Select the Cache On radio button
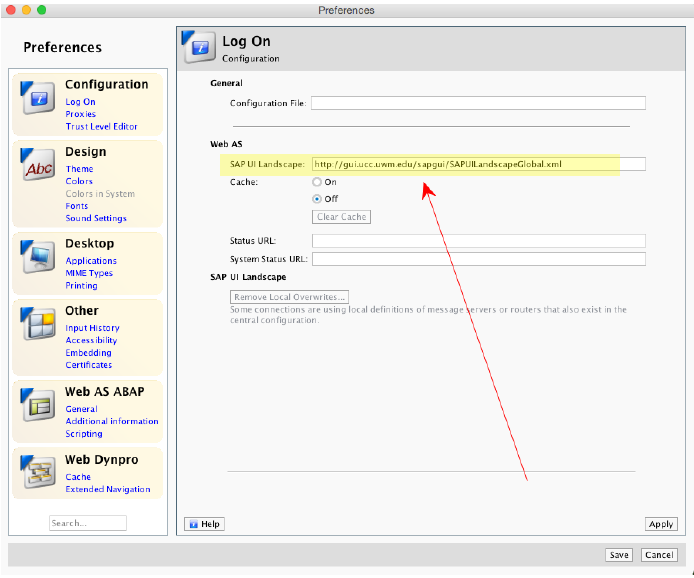 point(317,182)
